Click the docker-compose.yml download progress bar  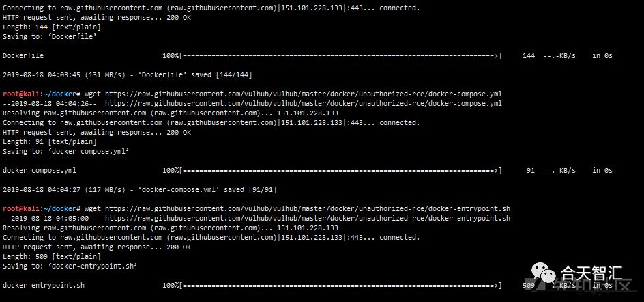[332, 170]
